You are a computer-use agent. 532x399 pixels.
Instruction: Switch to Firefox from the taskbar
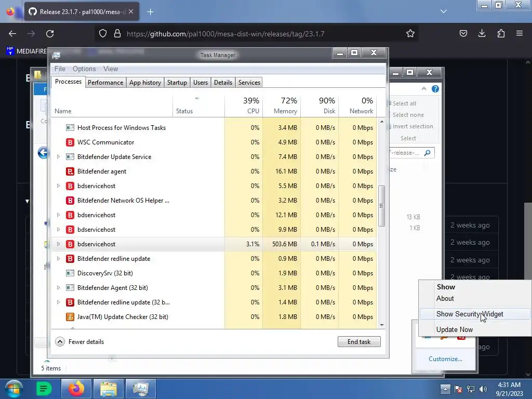76,389
